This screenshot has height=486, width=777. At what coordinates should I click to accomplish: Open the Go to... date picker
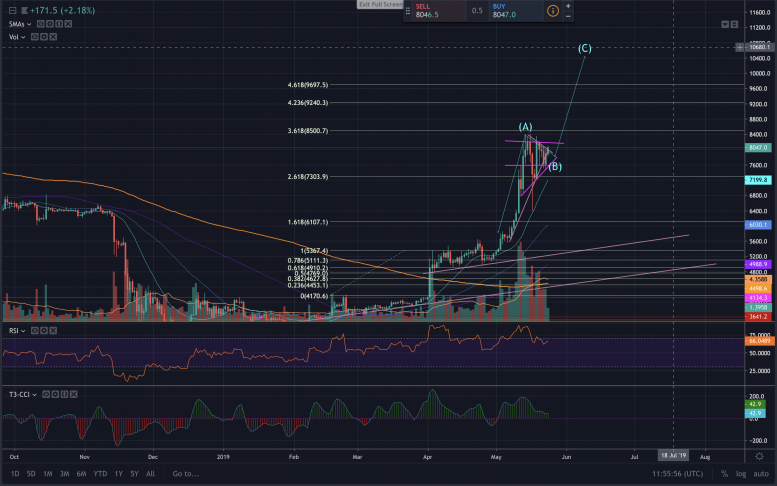tap(186, 474)
